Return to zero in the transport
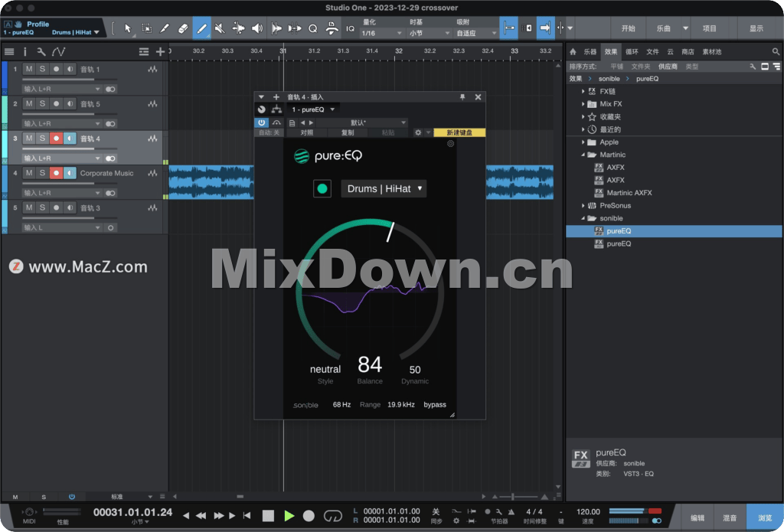The height and width of the screenshot is (532, 784). click(x=247, y=515)
